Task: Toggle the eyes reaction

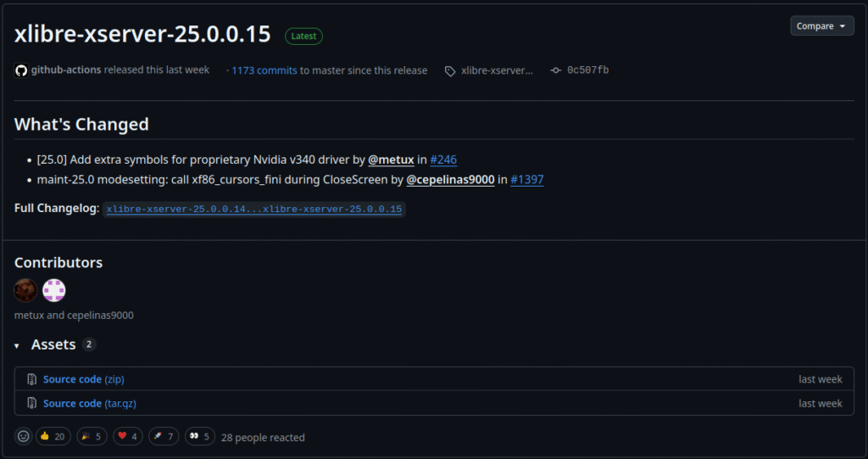Action: click(x=200, y=436)
